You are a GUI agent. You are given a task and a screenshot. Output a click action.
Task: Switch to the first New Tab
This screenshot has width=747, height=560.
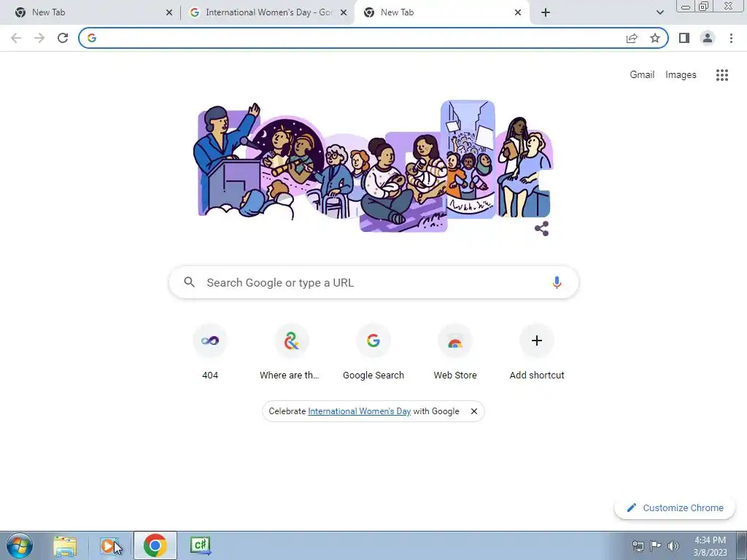(90, 12)
